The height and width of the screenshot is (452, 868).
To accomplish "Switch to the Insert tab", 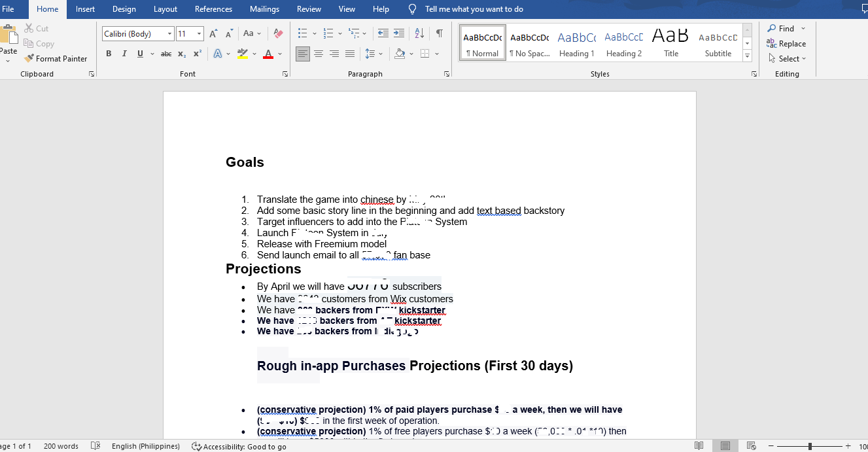I will [85, 9].
